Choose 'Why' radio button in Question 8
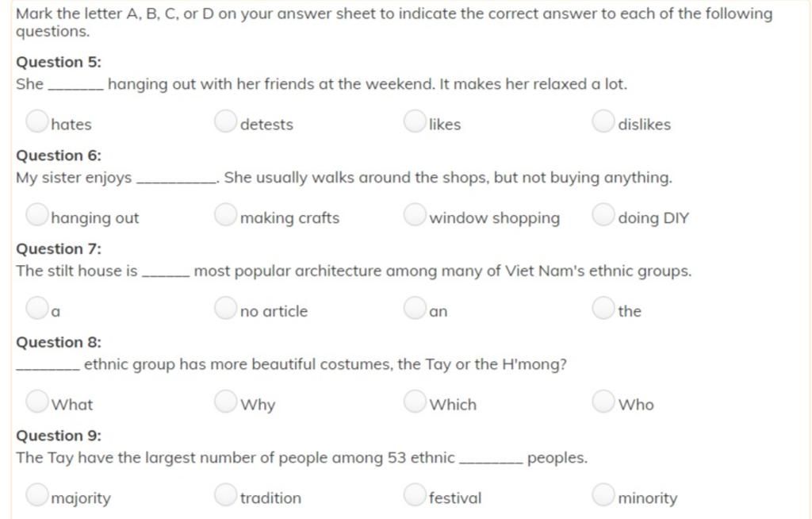This screenshot has height=519, width=812. pos(225,401)
